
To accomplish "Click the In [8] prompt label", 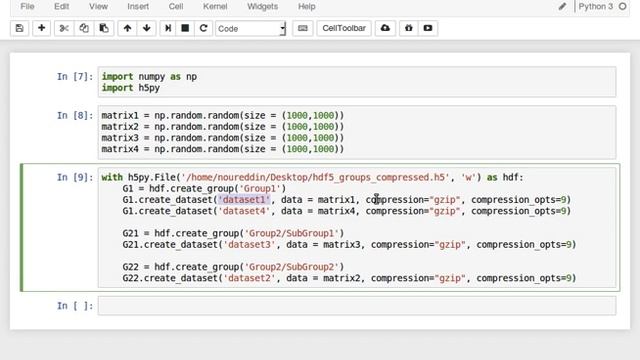I will point(75,116).
